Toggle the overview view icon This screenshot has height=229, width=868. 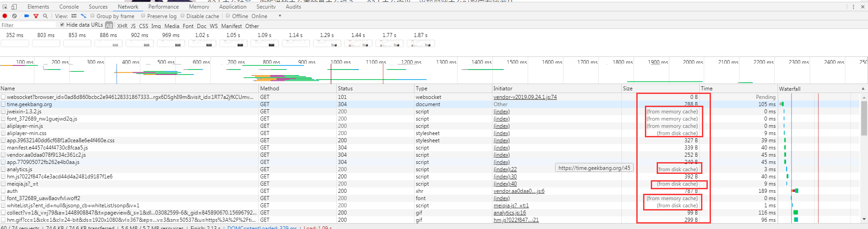click(83, 16)
